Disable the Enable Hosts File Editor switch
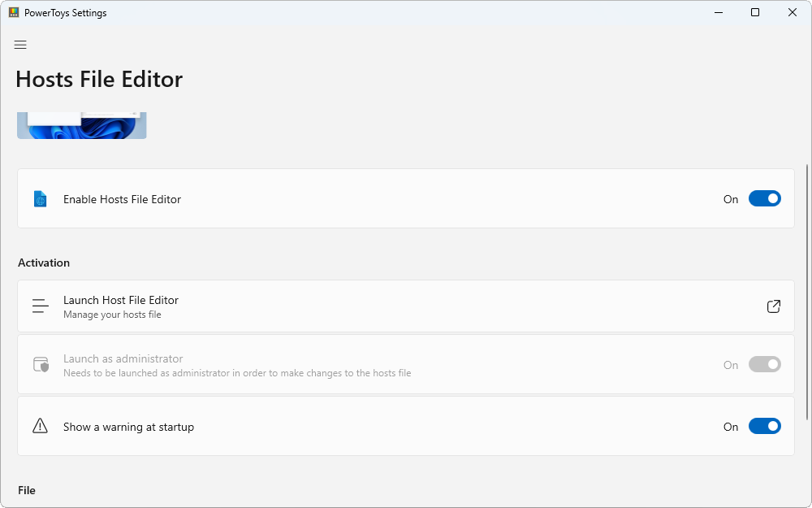Screen dimensions: 812x508 (764, 199)
